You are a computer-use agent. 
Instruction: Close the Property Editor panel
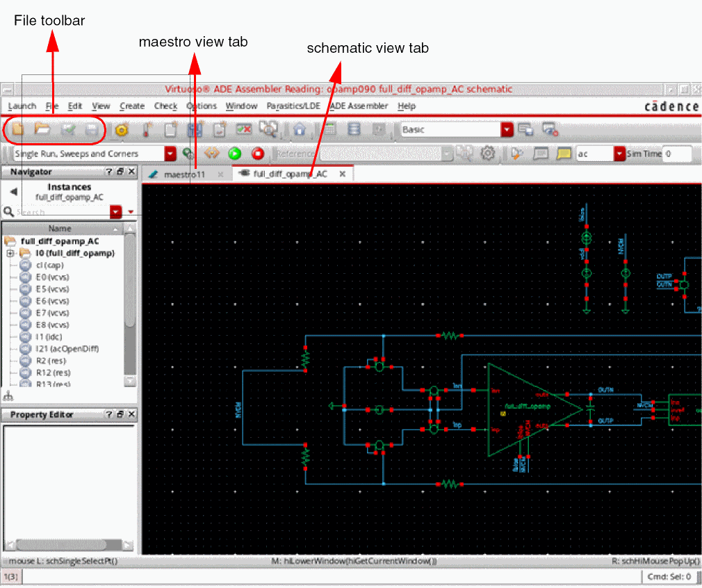tap(132, 414)
